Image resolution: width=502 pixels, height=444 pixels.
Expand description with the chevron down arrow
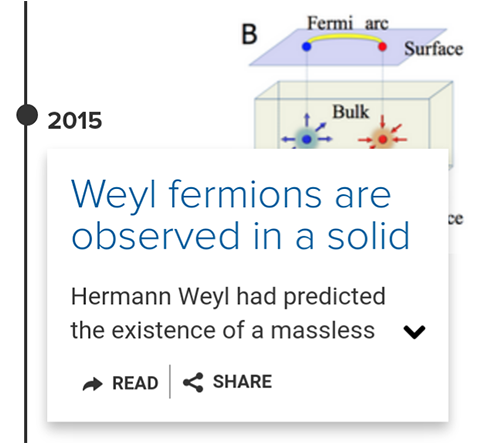(414, 332)
